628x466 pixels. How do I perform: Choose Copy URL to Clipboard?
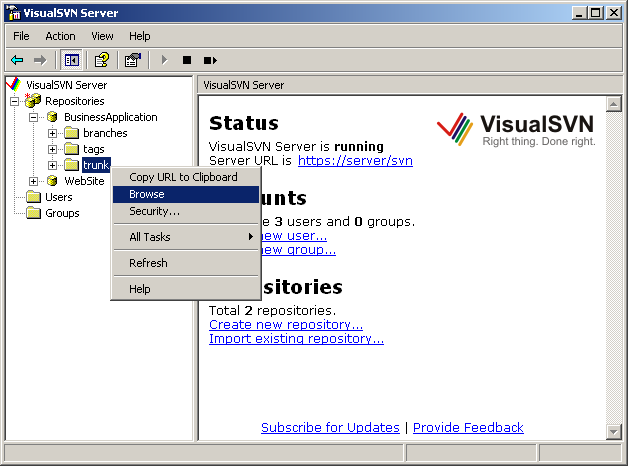point(186,177)
